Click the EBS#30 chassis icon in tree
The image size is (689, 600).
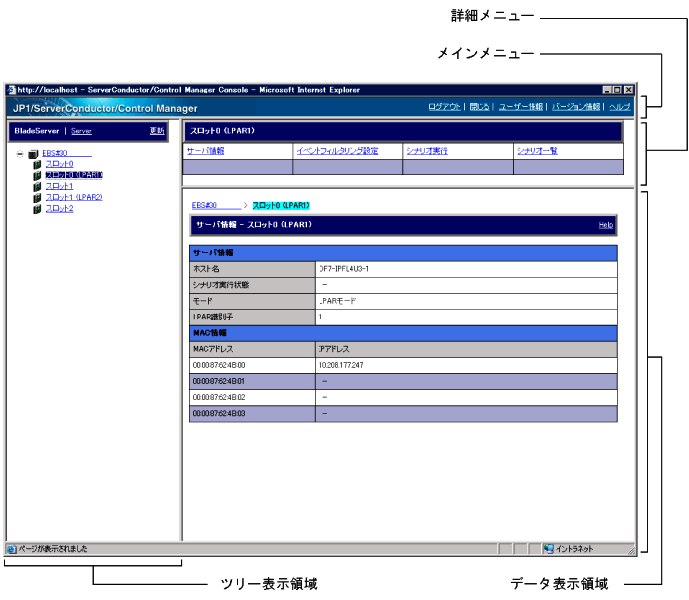point(34,153)
